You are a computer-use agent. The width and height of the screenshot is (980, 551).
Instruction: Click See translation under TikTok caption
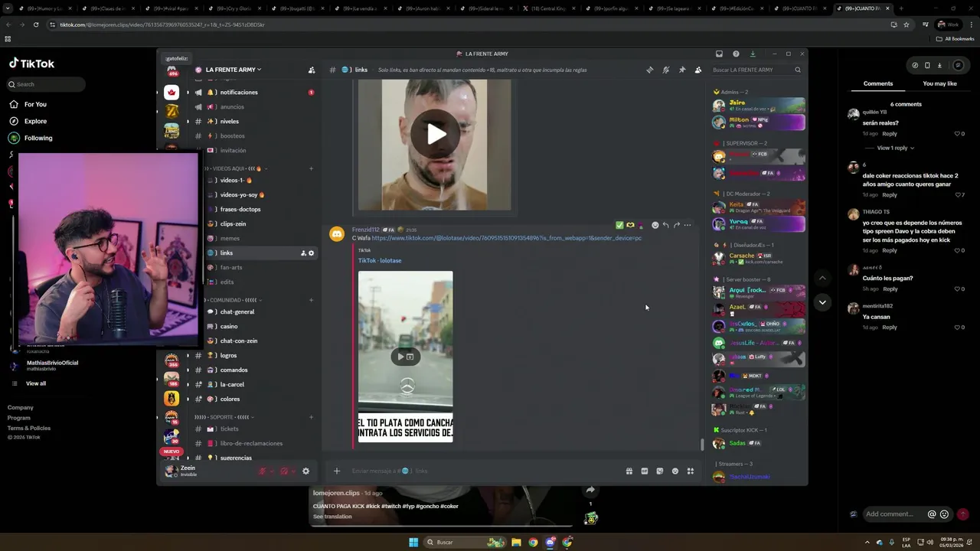332,517
